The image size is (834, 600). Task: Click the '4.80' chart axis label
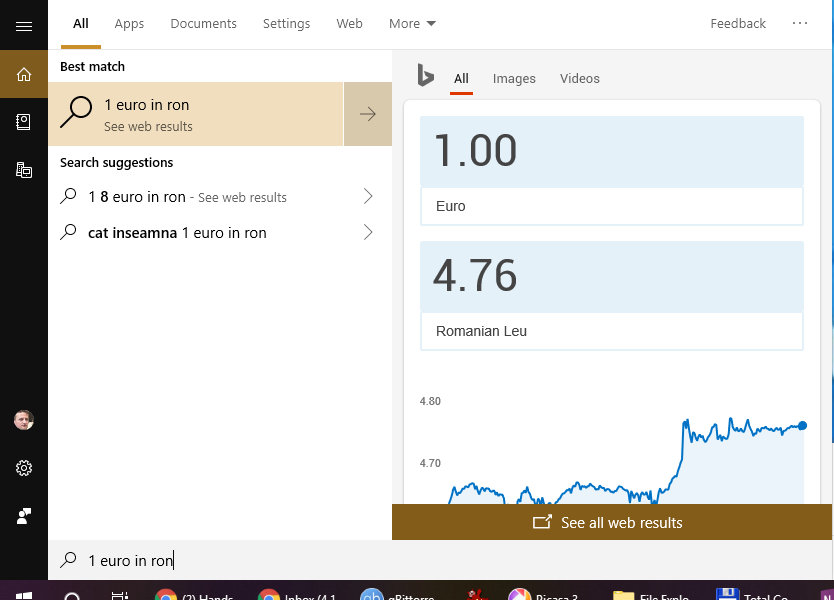pos(430,401)
